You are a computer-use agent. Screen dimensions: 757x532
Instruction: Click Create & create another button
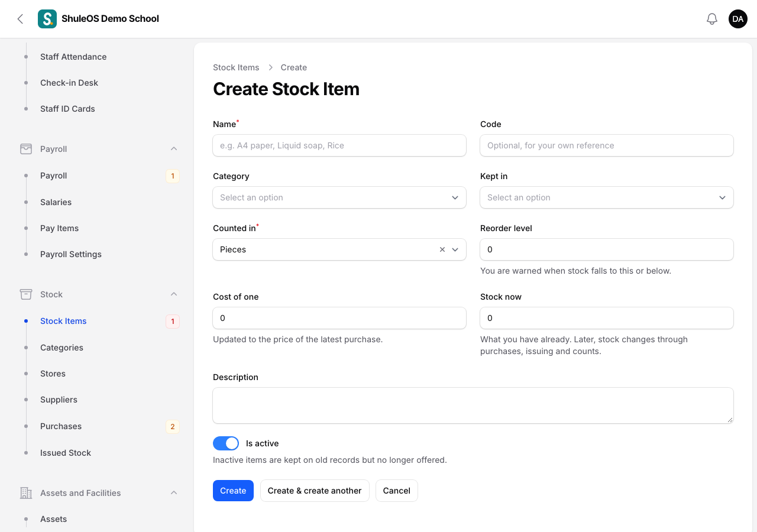coord(315,491)
